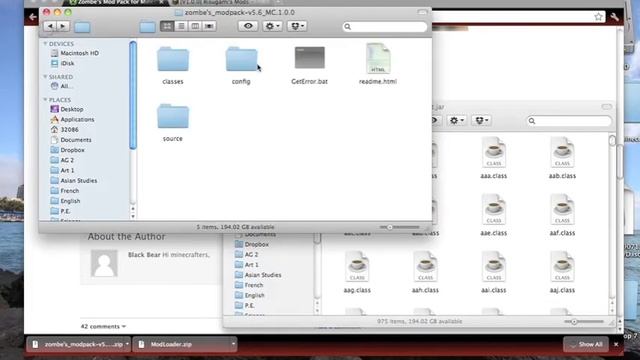Select Dropbox in jar window sidebar
This screenshot has height=360, width=640.
coord(252,244)
